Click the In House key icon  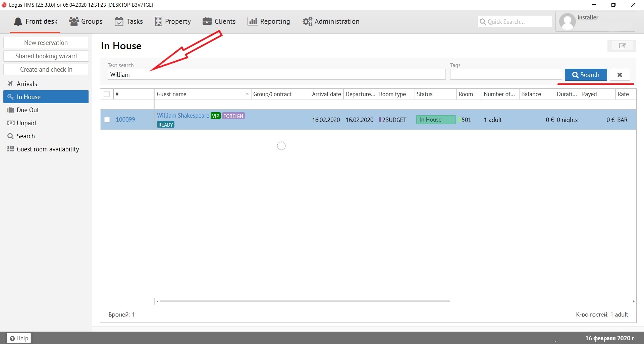coord(10,97)
